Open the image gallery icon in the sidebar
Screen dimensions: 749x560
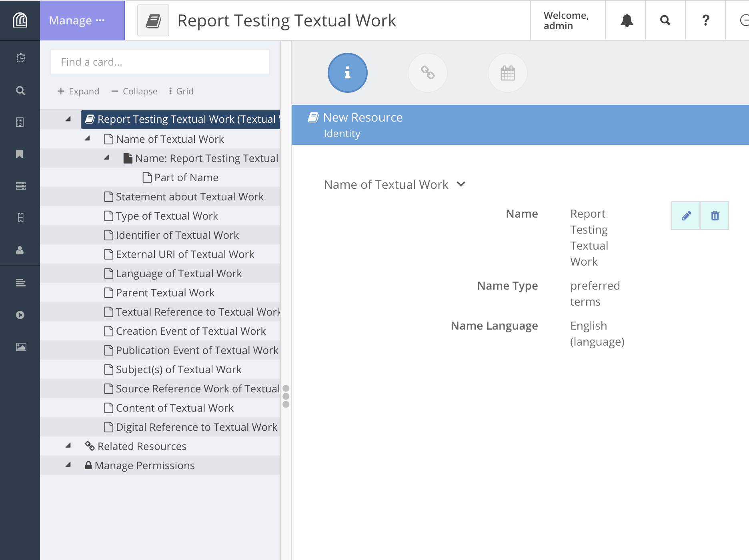click(20, 347)
